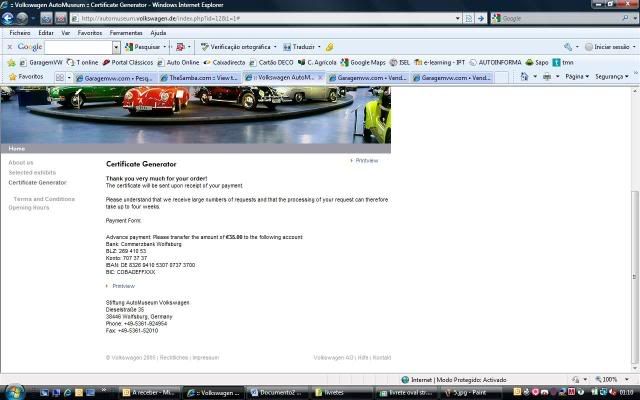Open the Ferramentas menu
Viewport: 640px width, 400px height.
point(126,33)
